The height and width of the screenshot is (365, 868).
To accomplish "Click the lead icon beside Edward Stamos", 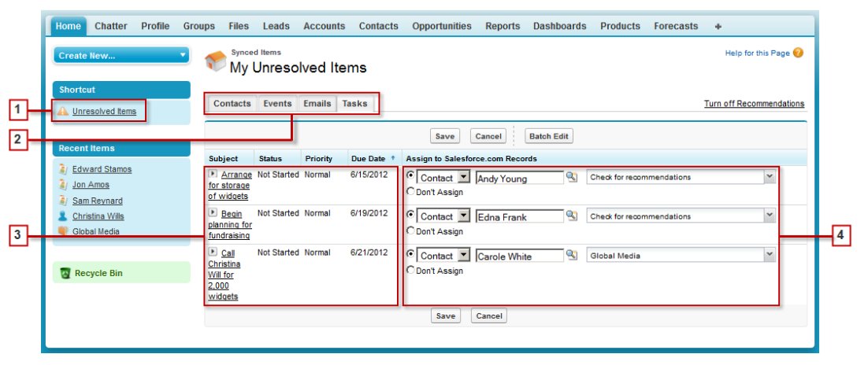I will [63, 169].
